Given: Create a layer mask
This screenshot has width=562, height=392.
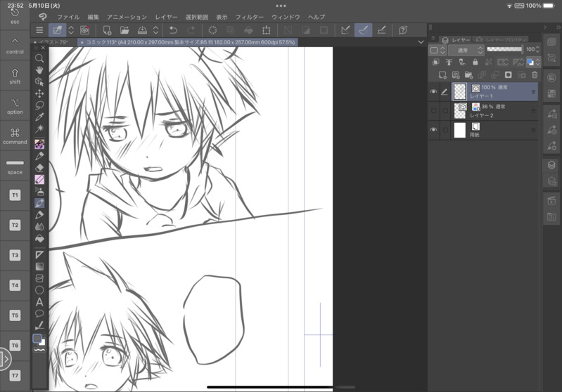Looking at the screenshot, I should pos(509,75).
